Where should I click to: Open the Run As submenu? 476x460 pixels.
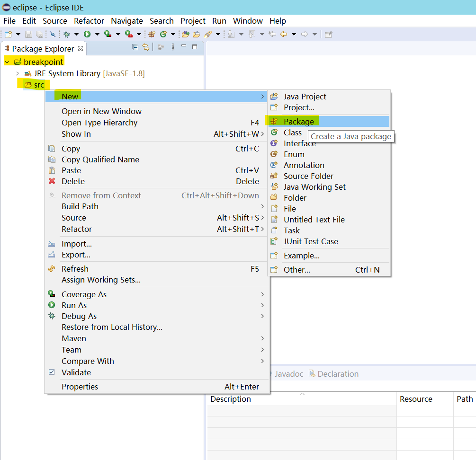[156, 305]
